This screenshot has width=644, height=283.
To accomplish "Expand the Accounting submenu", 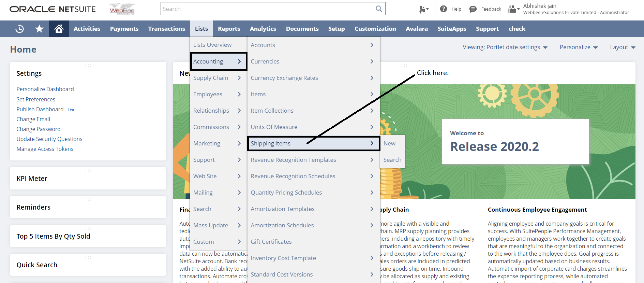I will pos(219,61).
